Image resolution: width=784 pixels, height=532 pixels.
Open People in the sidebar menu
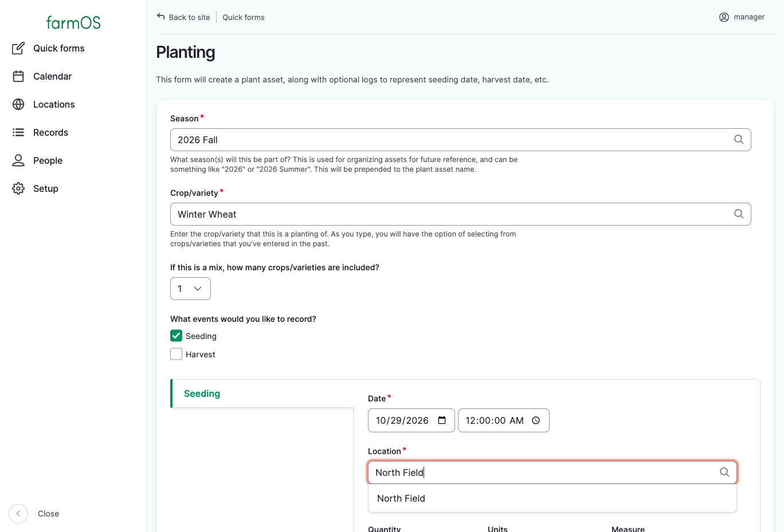(x=48, y=160)
